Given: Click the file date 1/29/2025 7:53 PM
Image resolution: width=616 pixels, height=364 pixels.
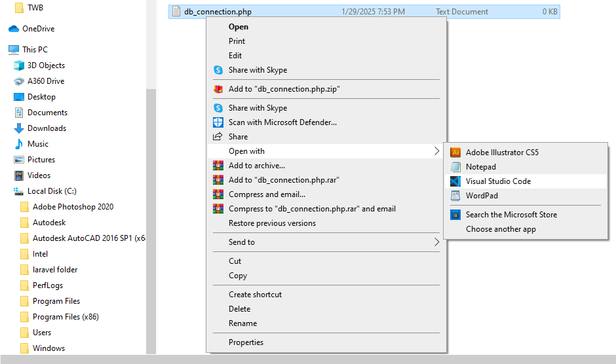Looking at the screenshot, I should click(373, 12).
